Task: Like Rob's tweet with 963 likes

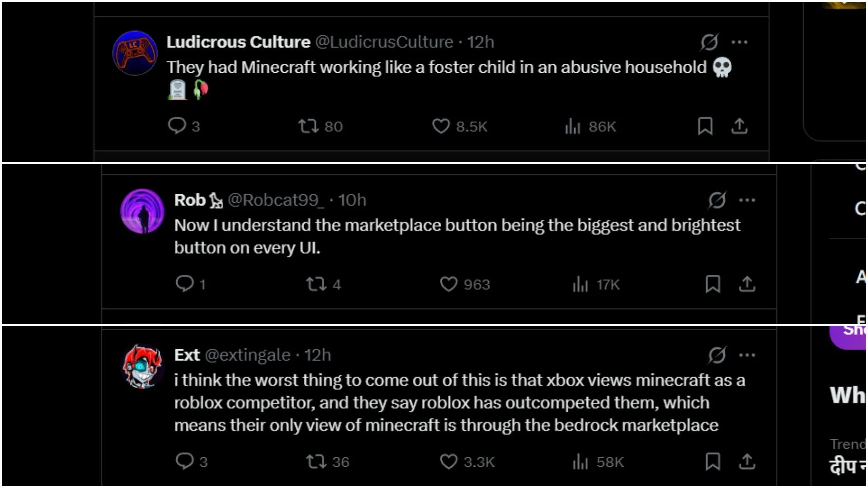Action: pyautogui.click(x=465, y=284)
